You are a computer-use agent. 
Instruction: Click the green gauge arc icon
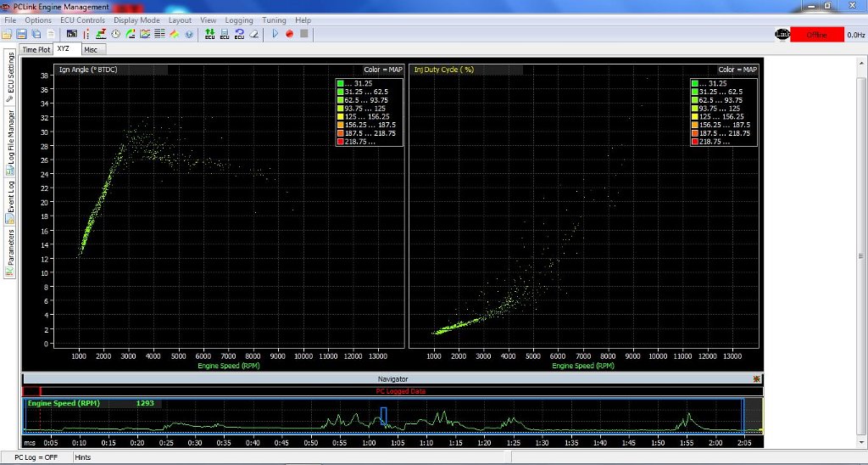[x=131, y=34]
